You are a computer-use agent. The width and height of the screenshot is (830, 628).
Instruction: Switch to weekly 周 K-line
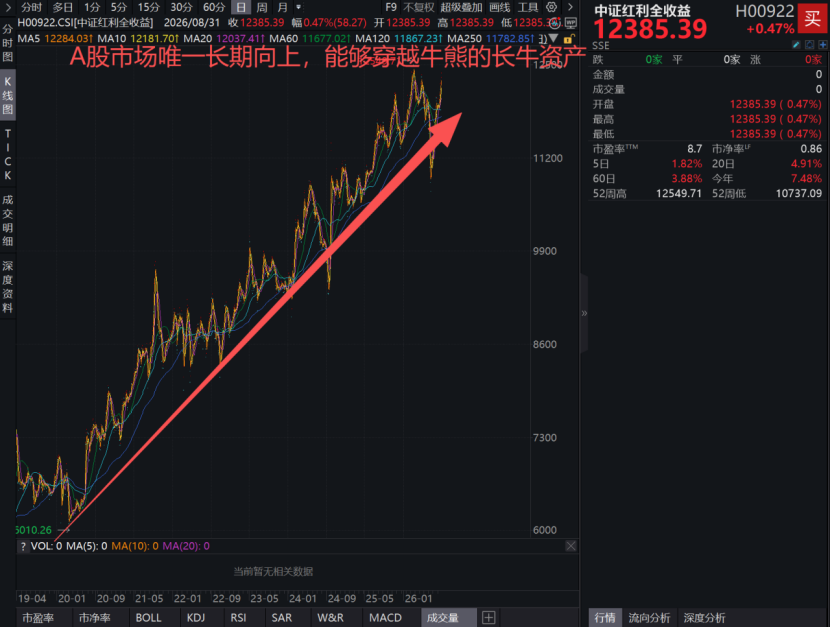(262, 7)
